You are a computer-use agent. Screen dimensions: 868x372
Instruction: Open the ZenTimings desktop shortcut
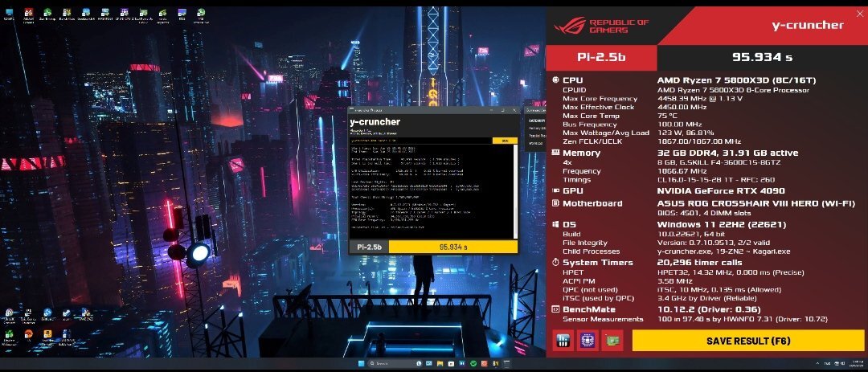(47, 14)
